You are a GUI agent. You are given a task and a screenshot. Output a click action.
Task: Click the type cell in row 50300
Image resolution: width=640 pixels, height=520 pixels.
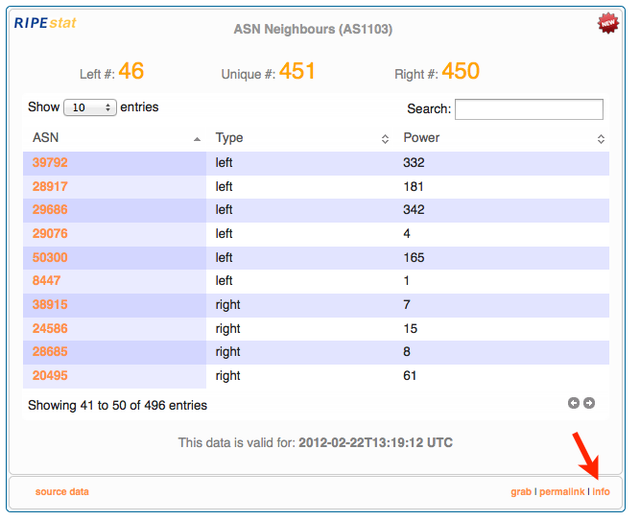point(224,258)
